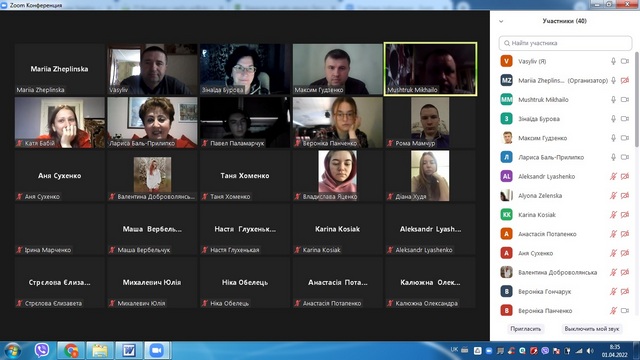The width and height of the screenshot is (640, 360).
Task: Open File Explorer from the taskbar
Action: [100, 351]
